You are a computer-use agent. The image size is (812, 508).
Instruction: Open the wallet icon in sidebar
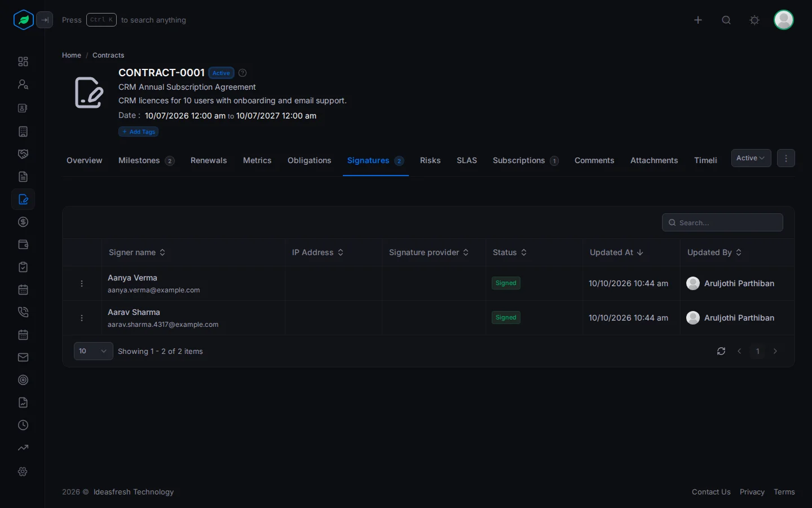(23, 244)
